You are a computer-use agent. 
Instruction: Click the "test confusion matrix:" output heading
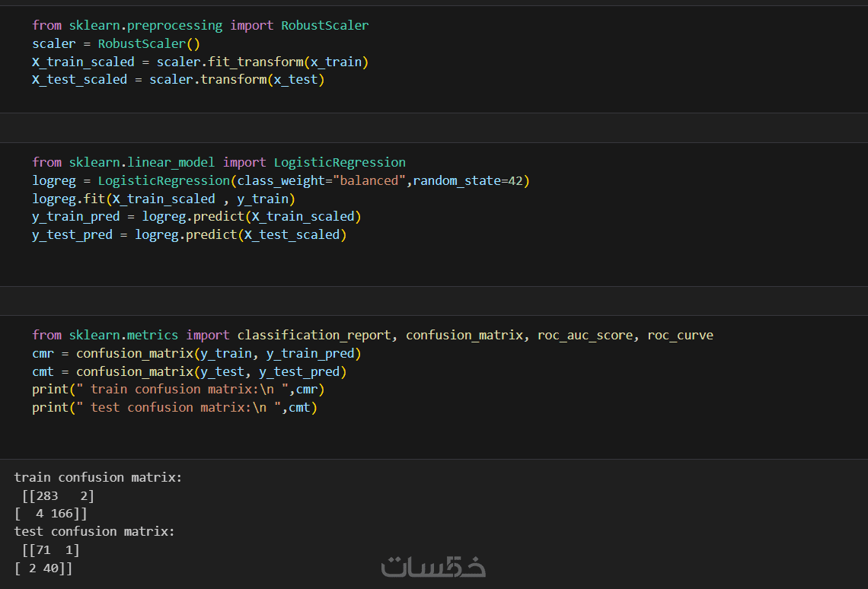(94, 531)
